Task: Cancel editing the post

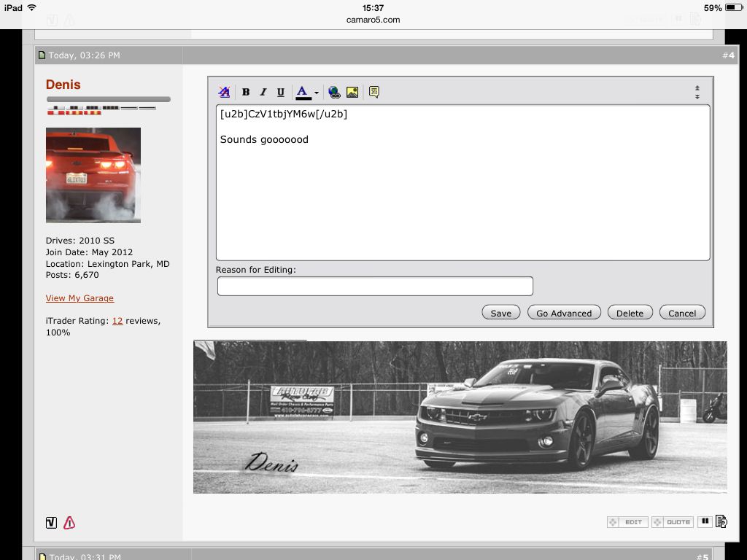Action: (x=682, y=313)
